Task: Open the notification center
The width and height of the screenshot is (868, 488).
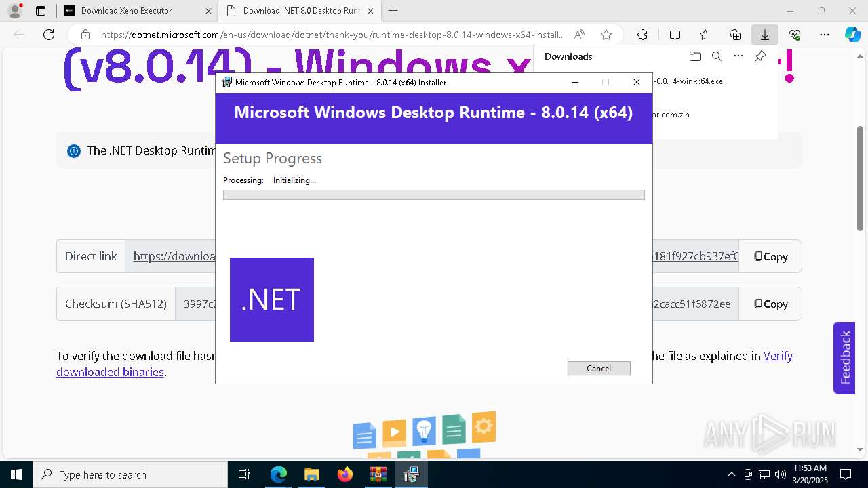Action: point(846,474)
